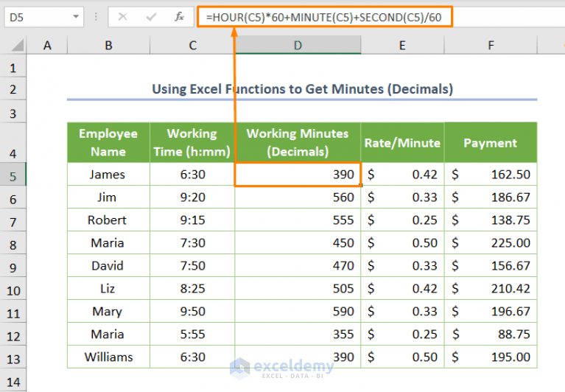Screen dimensions: 565x392
Task: Select row 4 header
Action: coord(13,143)
